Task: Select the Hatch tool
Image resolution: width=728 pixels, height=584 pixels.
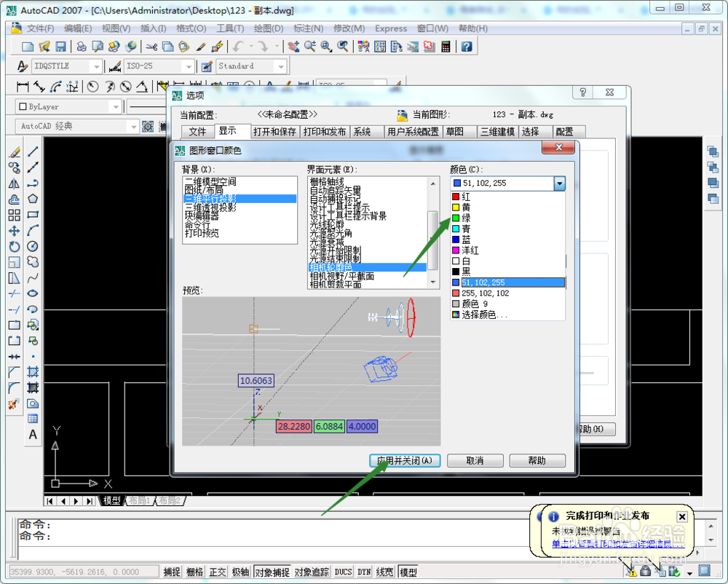Action: point(33,372)
